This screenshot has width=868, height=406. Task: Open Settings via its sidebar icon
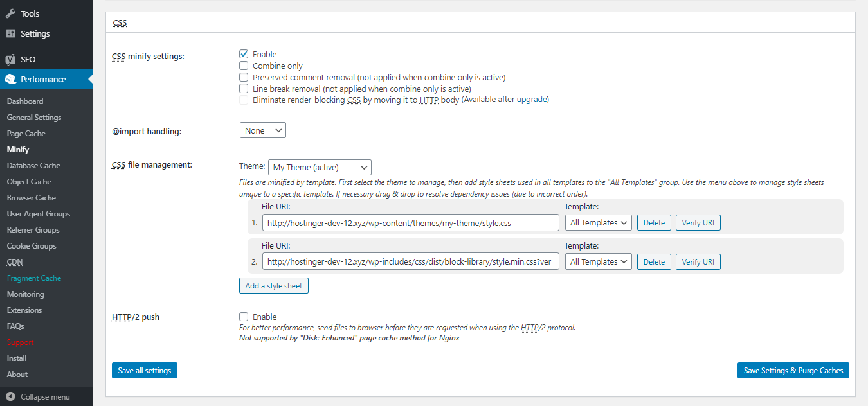pyautogui.click(x=12, y=33)
